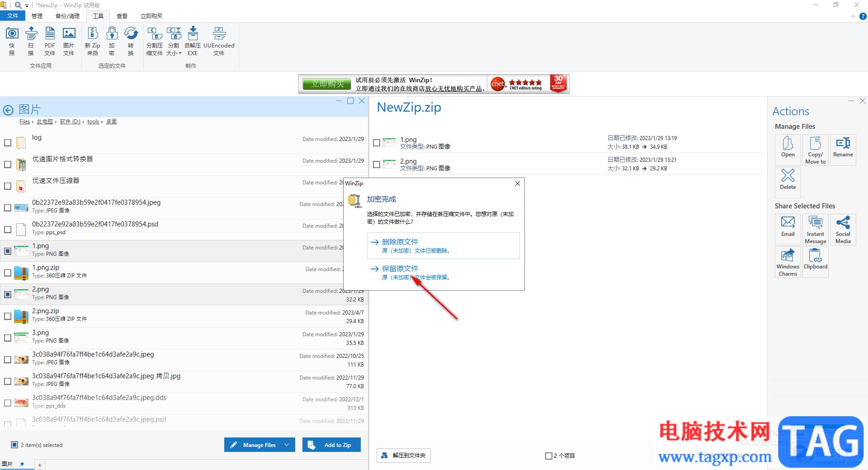Create 自解压 EXE file
This screenshot has height=470, width=868.
[193, 41]
